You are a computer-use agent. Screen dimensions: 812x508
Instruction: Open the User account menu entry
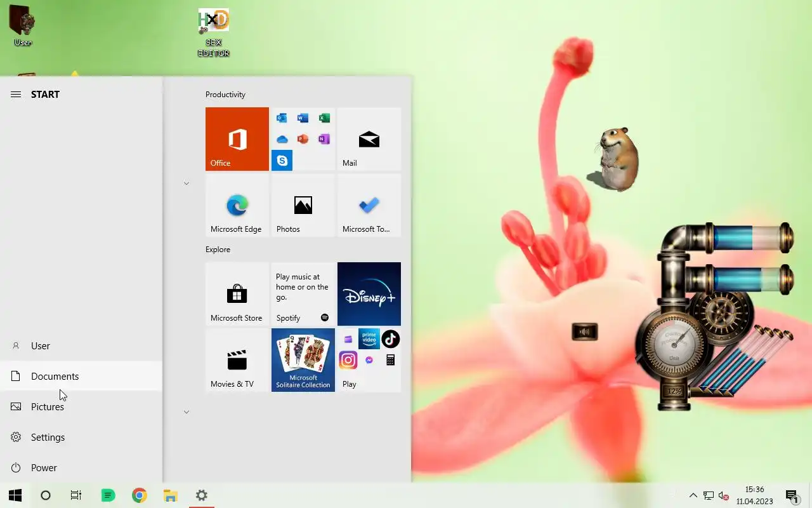pos(81,345)
